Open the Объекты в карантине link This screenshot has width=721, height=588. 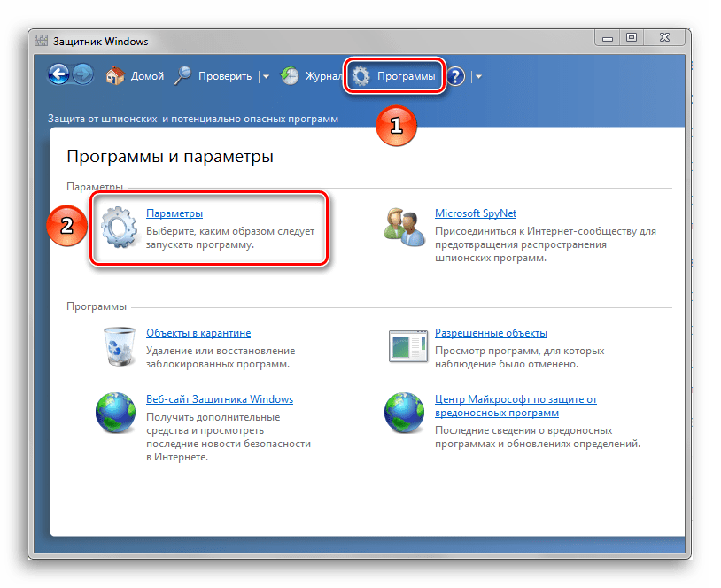point(198,333)
